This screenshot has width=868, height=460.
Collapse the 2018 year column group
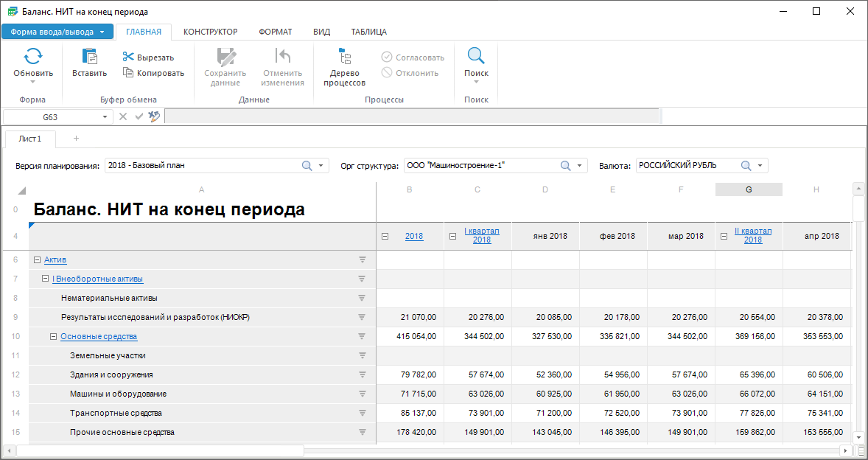point(385,237)
